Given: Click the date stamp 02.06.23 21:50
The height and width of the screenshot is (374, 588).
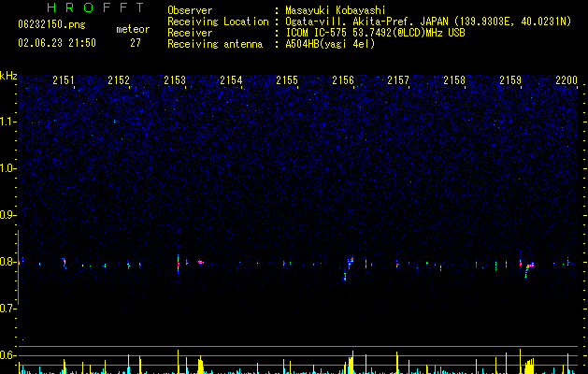Looking at the screenshot, I should 57,43.
